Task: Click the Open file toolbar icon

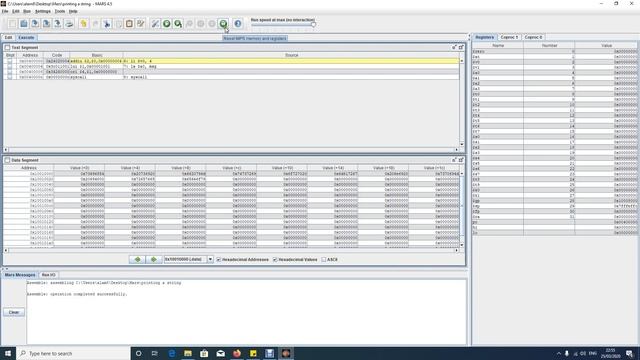Action: (x=24, y=24)
